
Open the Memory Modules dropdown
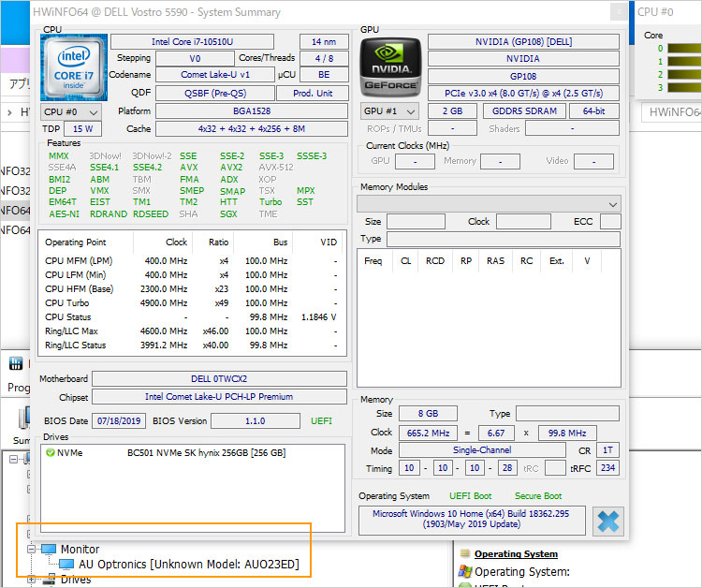pos(489,204)
